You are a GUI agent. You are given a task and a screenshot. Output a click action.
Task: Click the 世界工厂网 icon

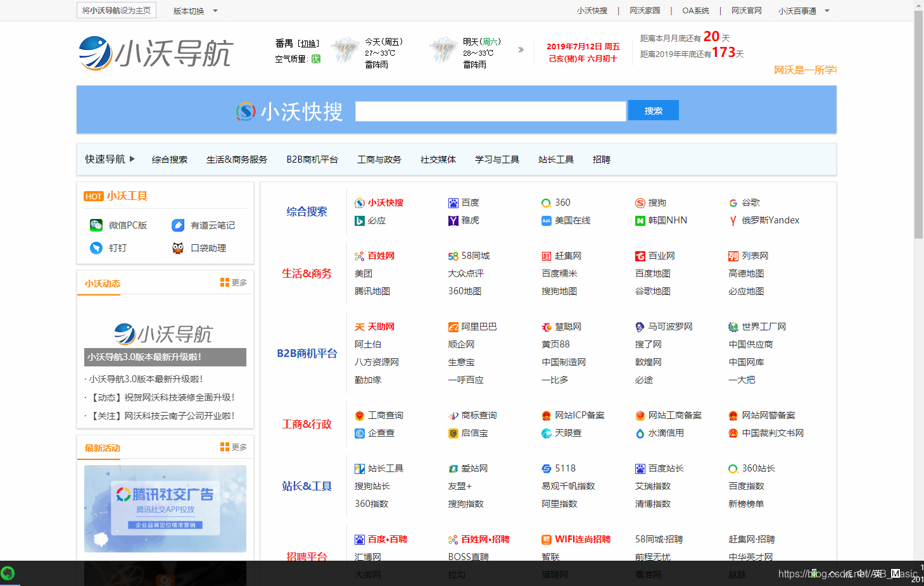tap(733, 327)
